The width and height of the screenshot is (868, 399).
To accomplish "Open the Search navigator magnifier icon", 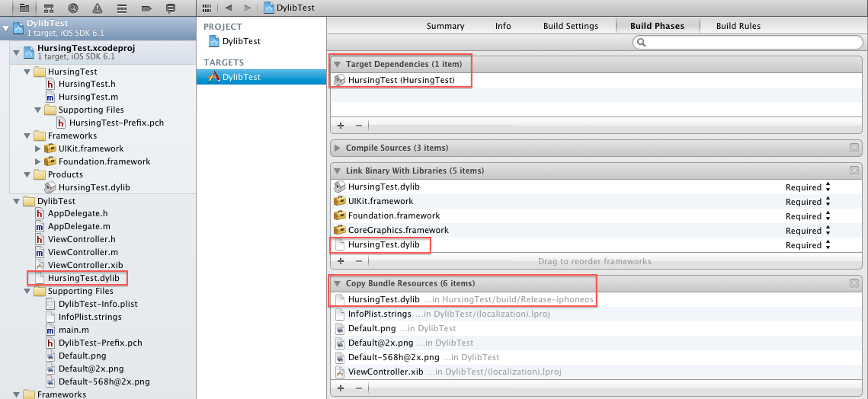I will coord(73,8).
